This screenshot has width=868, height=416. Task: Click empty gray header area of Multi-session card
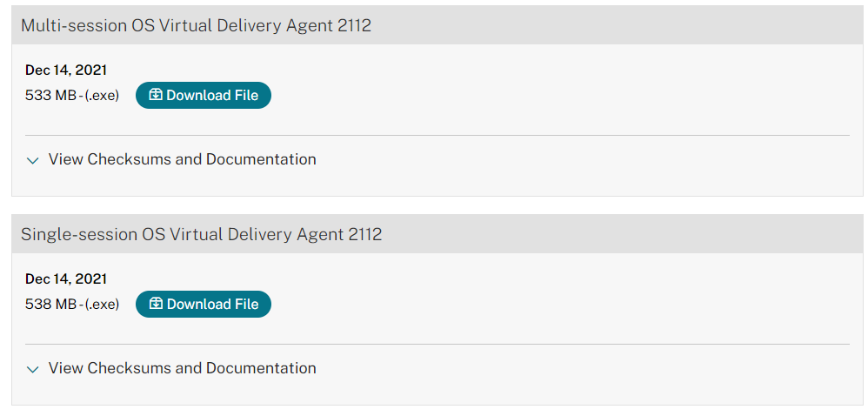pyautogui.click(x=609, y=25)
